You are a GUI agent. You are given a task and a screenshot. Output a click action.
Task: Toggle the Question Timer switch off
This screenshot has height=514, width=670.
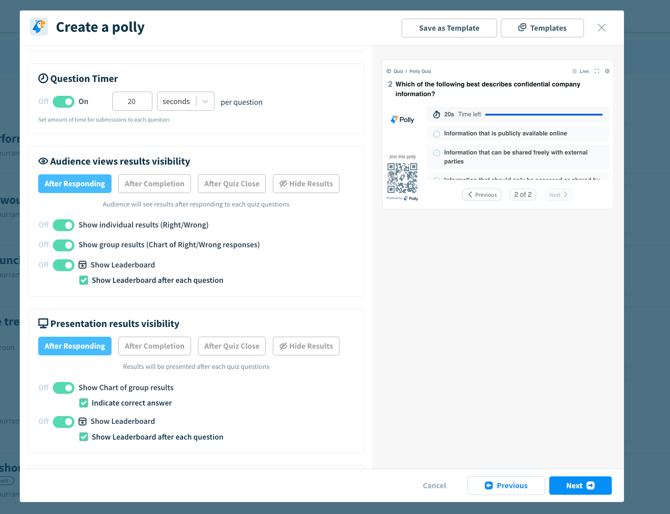(x=63, y=102)
